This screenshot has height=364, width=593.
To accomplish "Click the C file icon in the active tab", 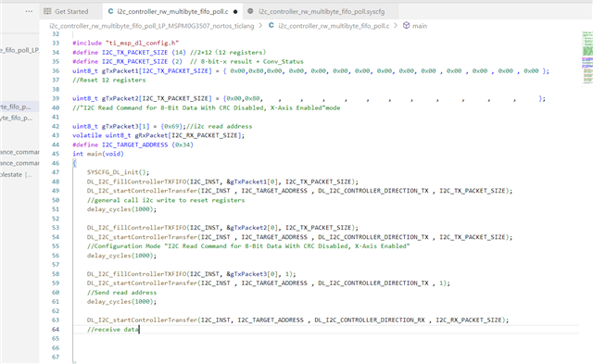I will [110, 11].
